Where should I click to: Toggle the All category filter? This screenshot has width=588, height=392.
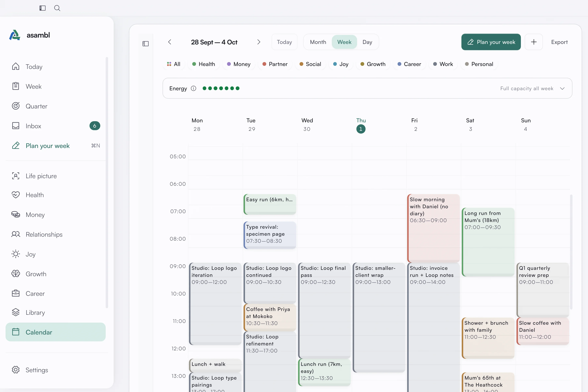(173, 64)
